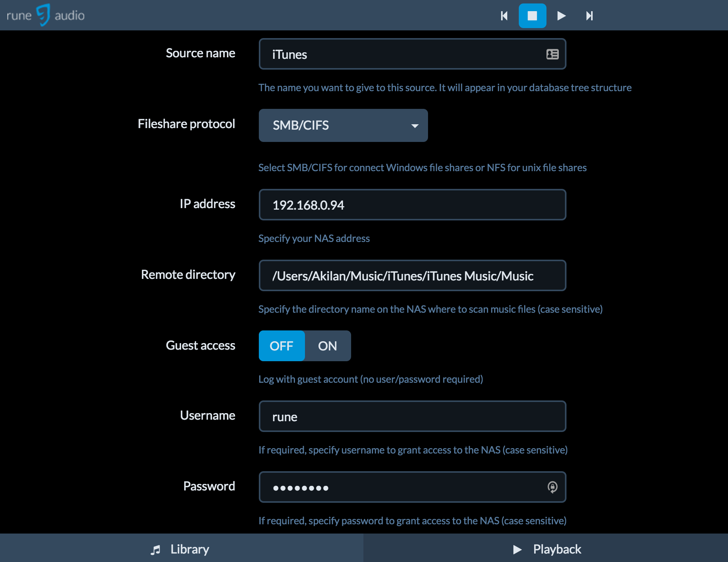Viewport: 728px width, 562px height.
Task: Switch to the Library tab
Action: point(189,549)
